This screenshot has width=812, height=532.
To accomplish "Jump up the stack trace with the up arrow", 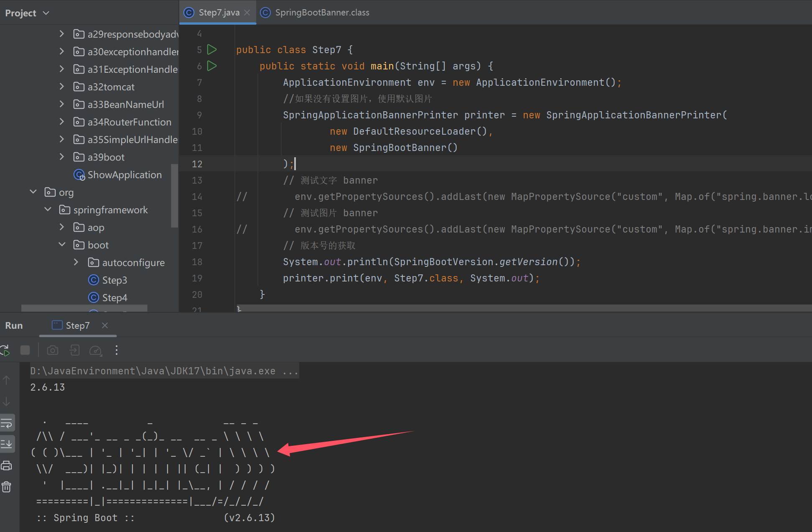I will [x=7, y=380].
